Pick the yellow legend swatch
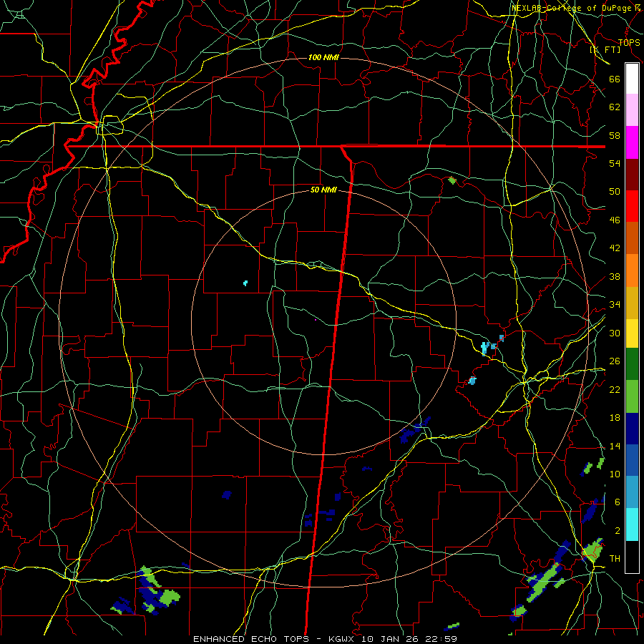 coord(632,333)
